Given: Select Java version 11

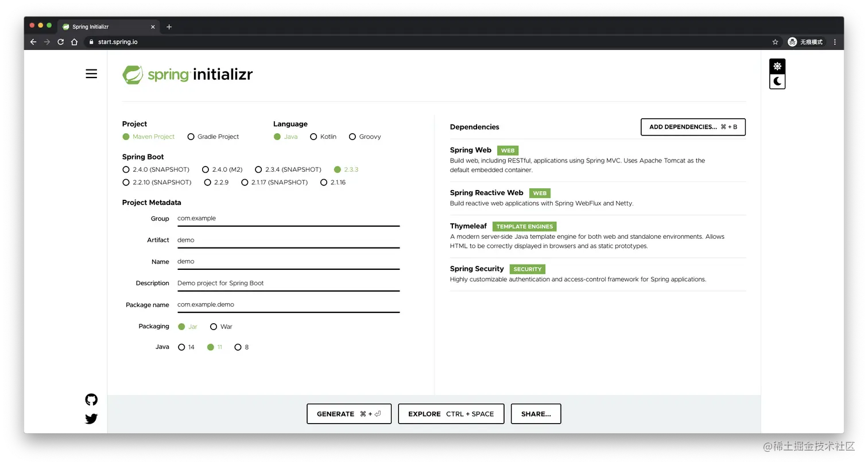Looking at the screenshot, I should (x=215, y=347).
